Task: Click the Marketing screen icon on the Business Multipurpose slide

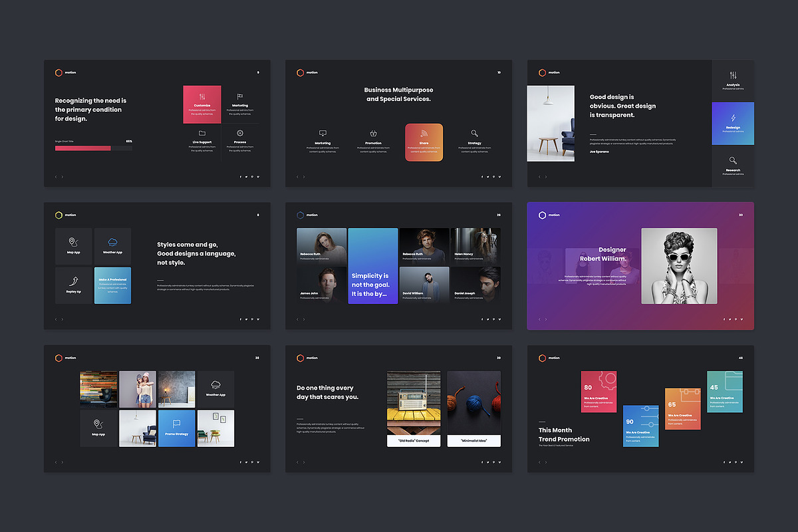Action: (x=323, y=134)
